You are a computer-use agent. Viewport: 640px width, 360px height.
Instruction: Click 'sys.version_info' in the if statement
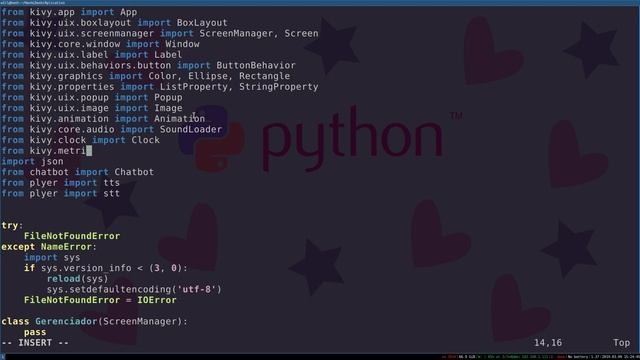coord(86,268)
